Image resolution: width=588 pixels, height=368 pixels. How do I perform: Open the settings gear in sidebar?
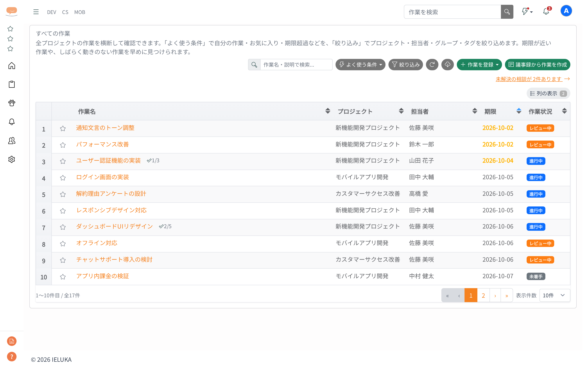12,159
